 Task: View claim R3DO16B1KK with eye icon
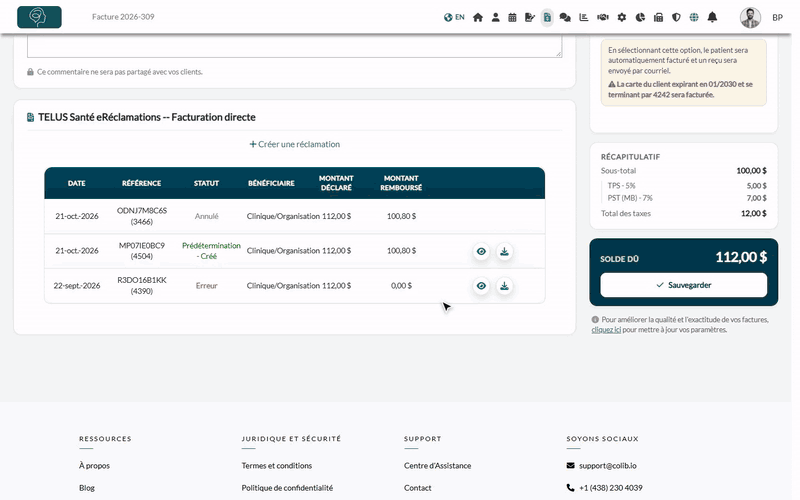[x=481, y=286]
